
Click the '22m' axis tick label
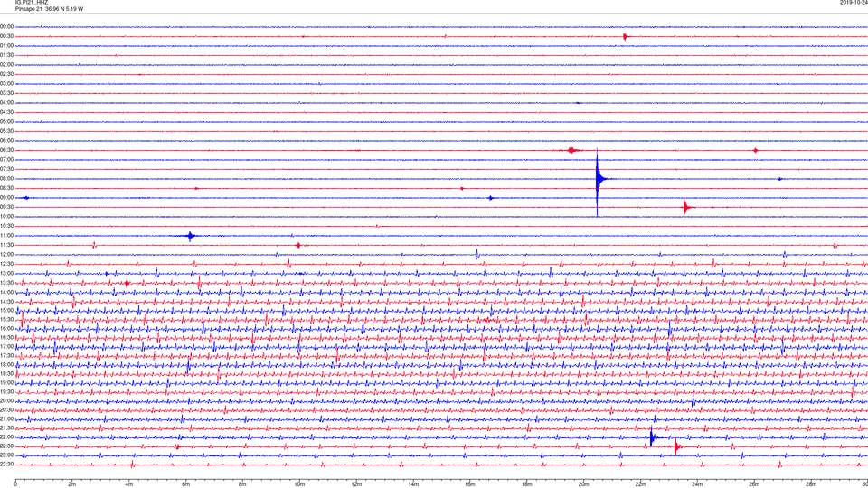pos(640,484)
